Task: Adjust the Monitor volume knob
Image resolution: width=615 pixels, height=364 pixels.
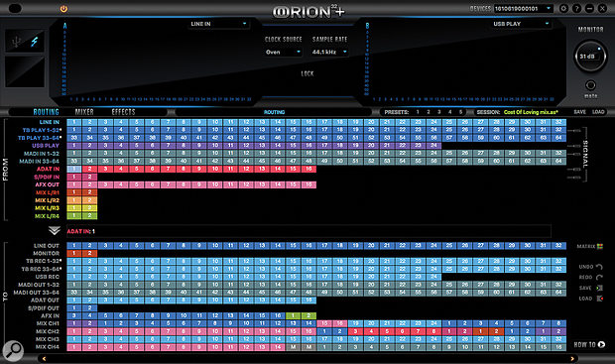Action: point(590,57)
